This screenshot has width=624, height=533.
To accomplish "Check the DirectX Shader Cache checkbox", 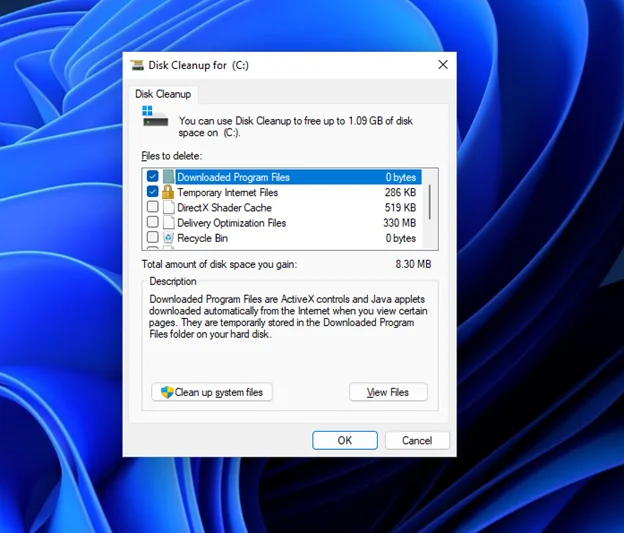I will (x=152, y=207).
